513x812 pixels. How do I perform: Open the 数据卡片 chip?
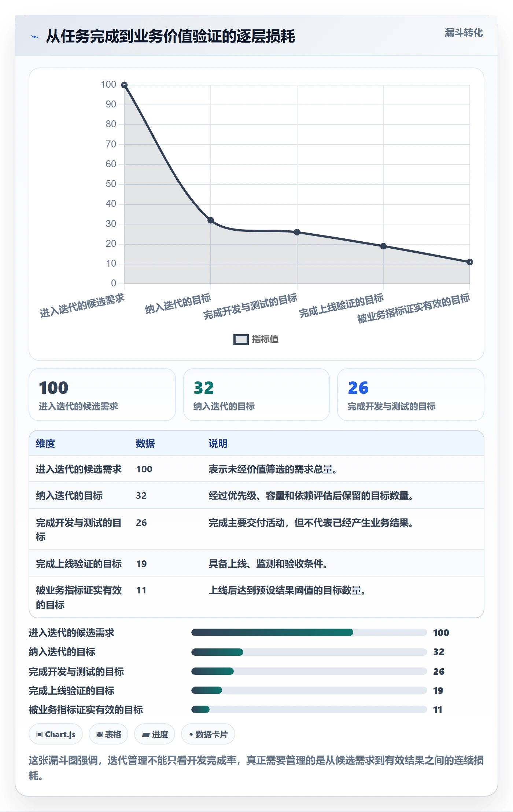click(208, 734)
